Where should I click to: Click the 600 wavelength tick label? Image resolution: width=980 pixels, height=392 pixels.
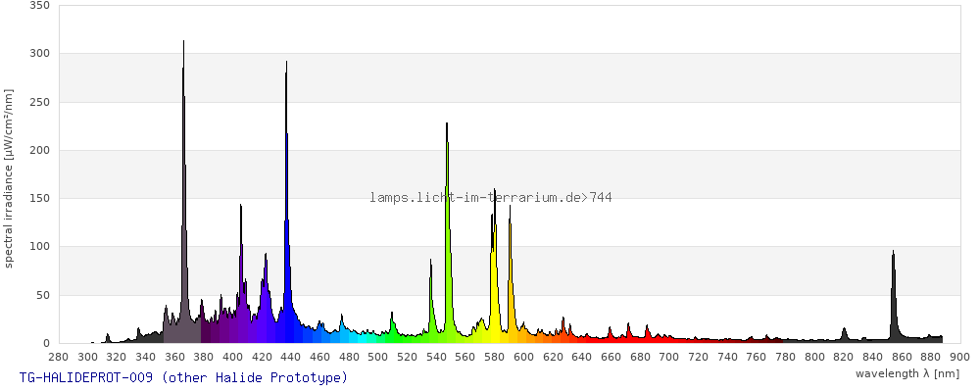coord(523,357)
